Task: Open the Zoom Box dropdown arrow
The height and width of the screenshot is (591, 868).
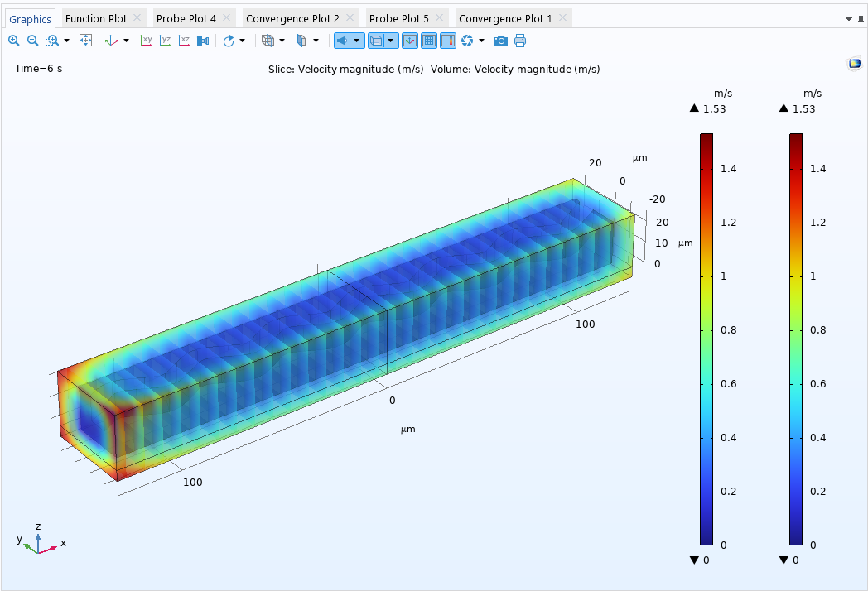Action: pyautogui.click(x=66, y=41)
